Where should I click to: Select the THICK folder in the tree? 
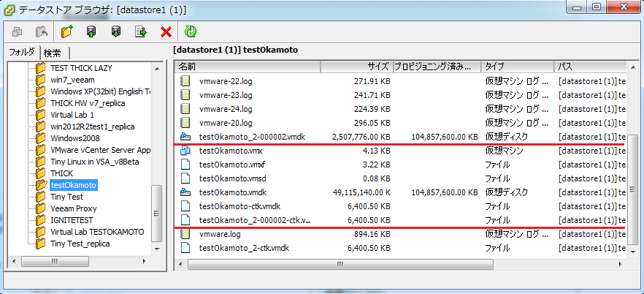(61, 173)
